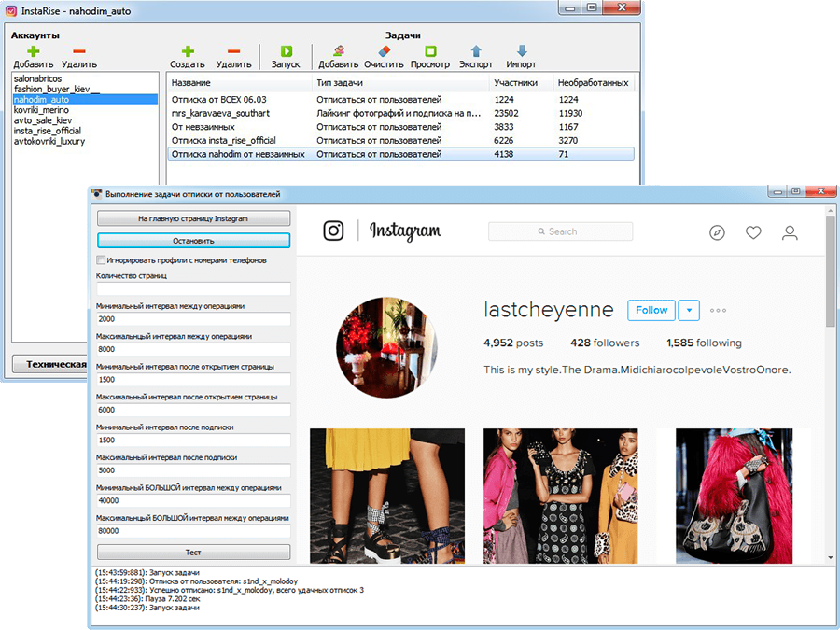This screenshot has height=630, width=840.
Task: Select the Отписка insta_rise_official task row
Action: (400, 140)
